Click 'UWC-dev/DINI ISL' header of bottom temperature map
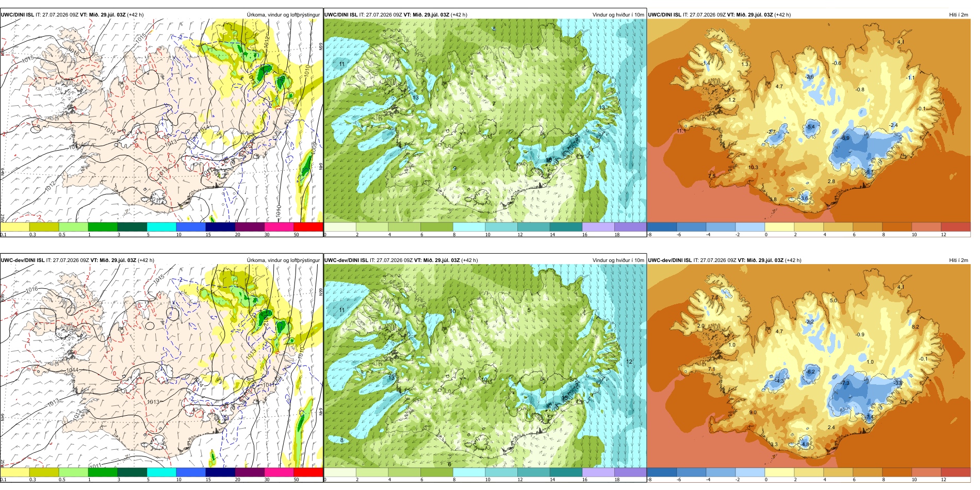 [670, 260]
